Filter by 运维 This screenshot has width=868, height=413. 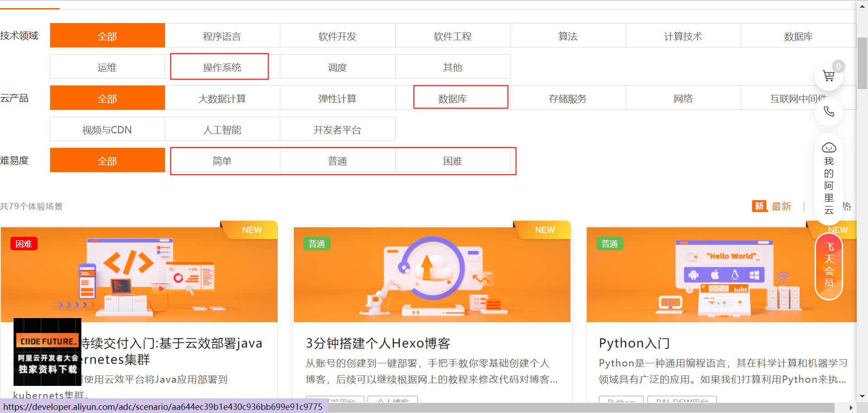[108, 67]
